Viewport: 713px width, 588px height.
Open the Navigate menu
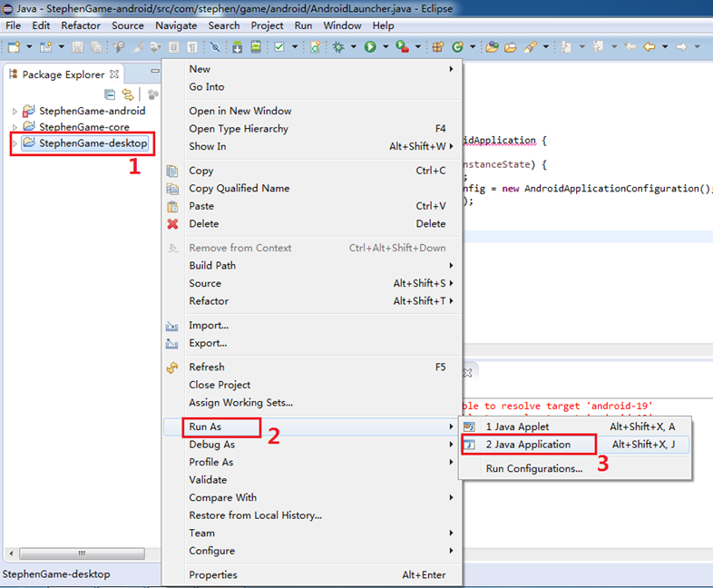point(176,25)
